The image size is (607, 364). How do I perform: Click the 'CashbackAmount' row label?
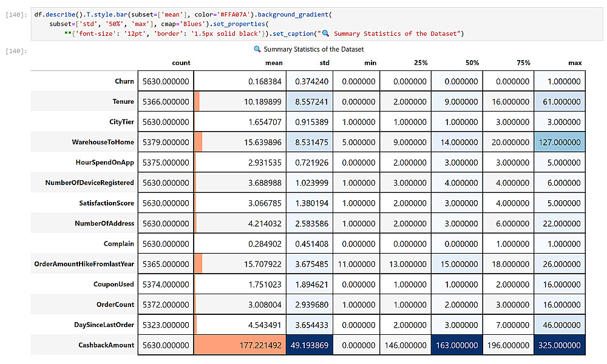pyautogui.click(x=106, y=345)
